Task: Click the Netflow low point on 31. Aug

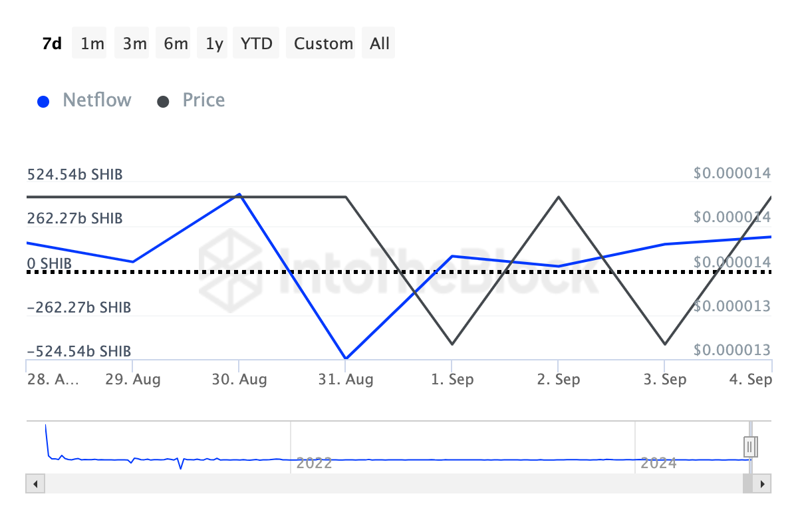Action: tap(345, 358)
